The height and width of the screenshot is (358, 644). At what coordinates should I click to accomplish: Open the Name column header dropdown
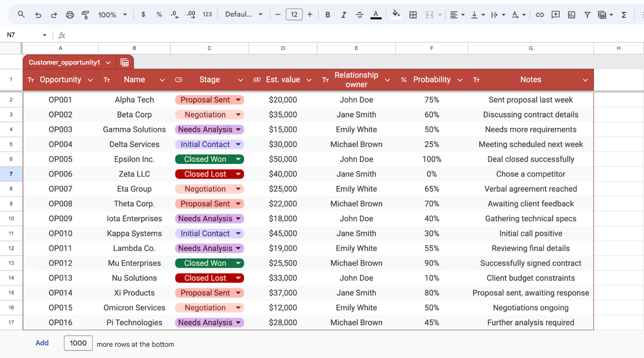[x=162, y=80]
